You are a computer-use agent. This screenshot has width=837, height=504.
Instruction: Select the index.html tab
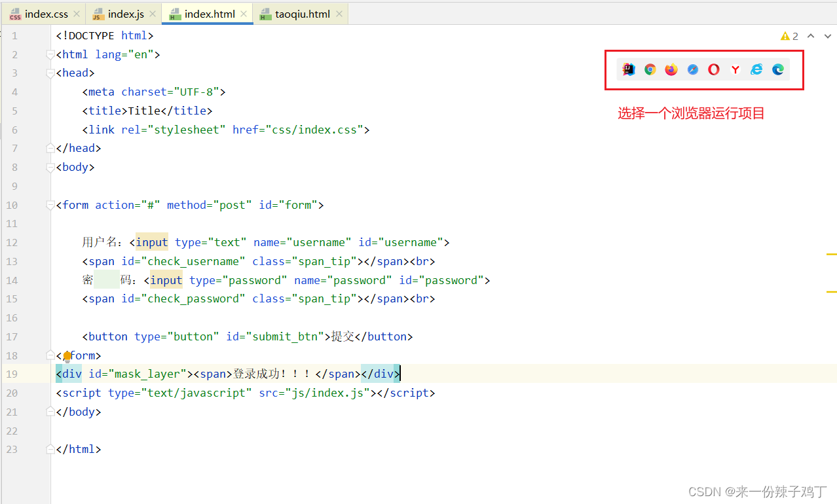[x=208, y=14]
